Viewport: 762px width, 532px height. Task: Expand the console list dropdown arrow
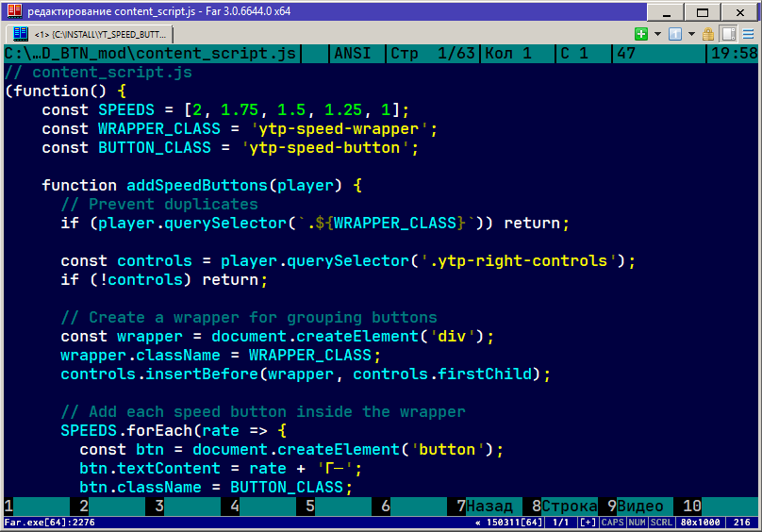coord(691,34)
